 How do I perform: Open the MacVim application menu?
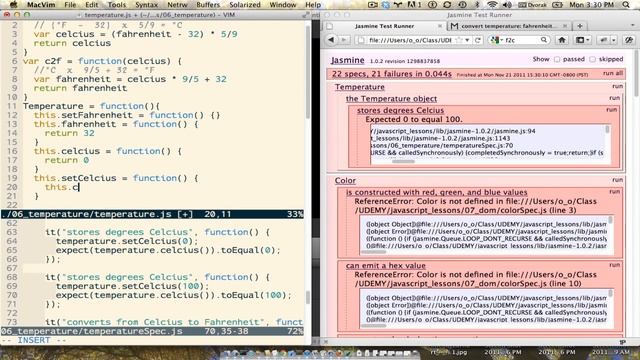pos(41,5)
